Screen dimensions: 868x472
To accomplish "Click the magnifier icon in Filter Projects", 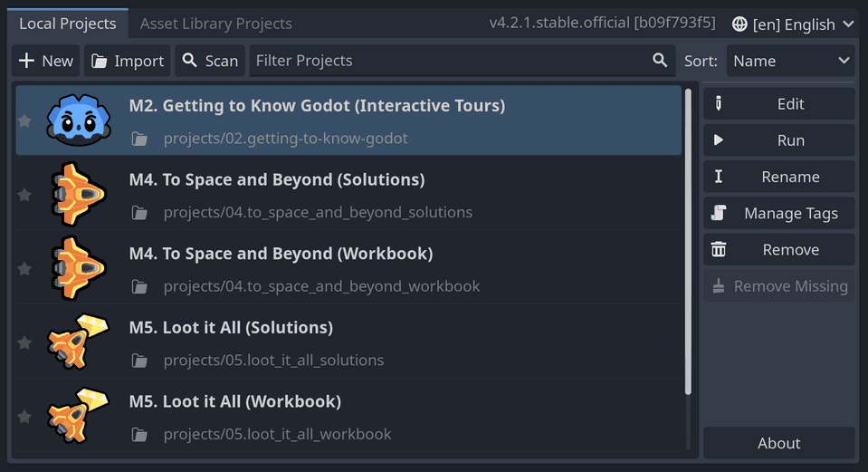I will (659, 61).
